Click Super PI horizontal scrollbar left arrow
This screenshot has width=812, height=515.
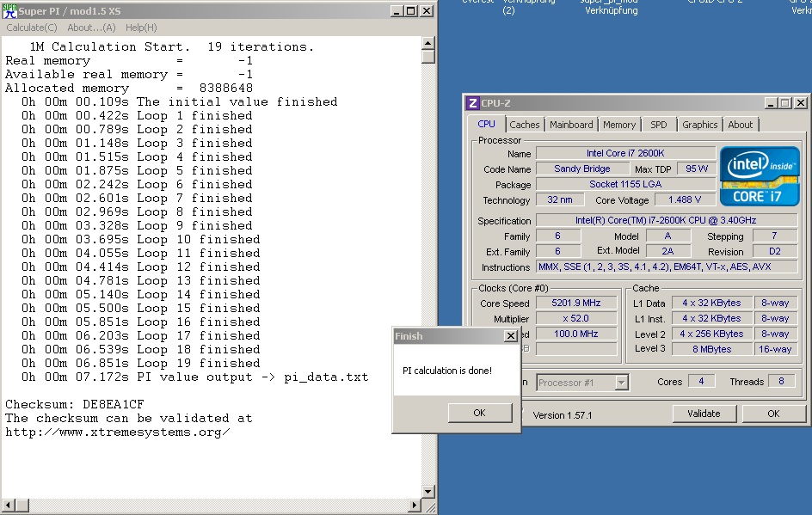click(x=8, y=505)
